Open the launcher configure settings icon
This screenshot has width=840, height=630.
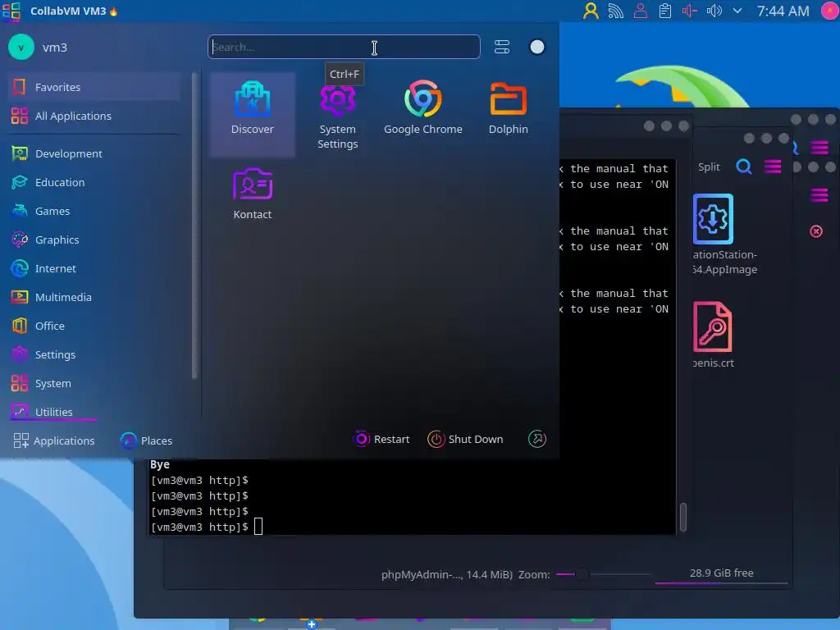click(502, 47)
